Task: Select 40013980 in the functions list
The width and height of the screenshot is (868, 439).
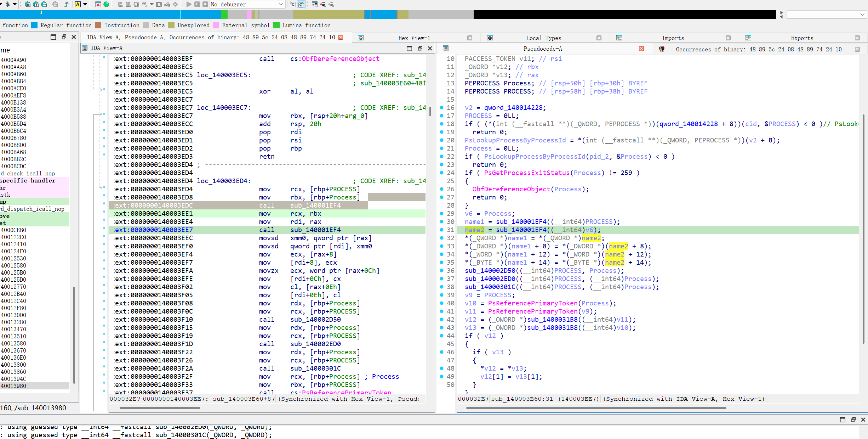Action: [35, 386]
